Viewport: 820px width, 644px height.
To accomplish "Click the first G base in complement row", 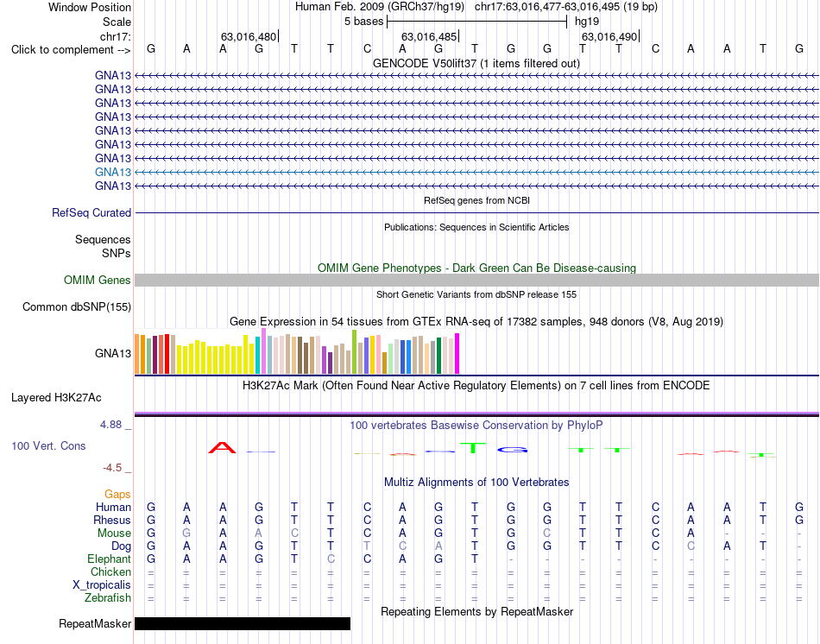I will pyautogui.click(x=151, y=48).
